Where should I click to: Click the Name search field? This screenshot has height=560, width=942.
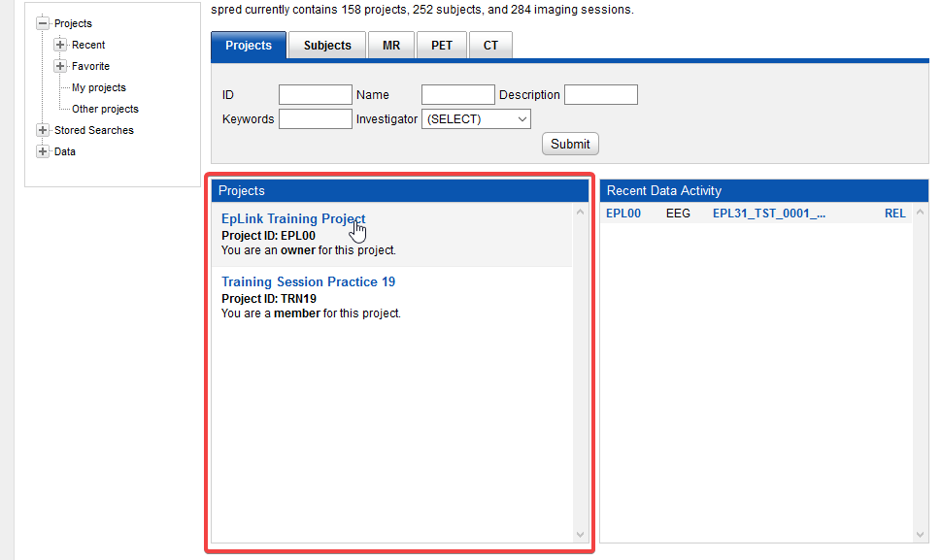[x=457, y=95]
